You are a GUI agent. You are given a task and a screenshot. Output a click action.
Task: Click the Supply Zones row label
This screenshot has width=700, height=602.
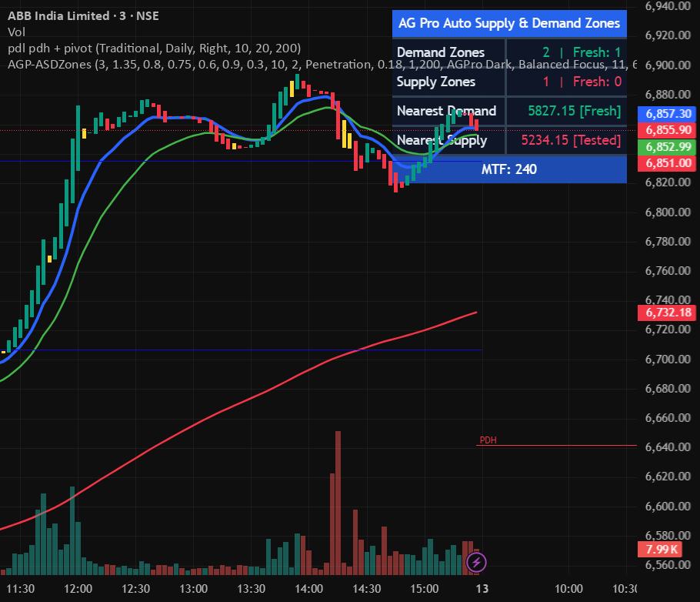435,82
